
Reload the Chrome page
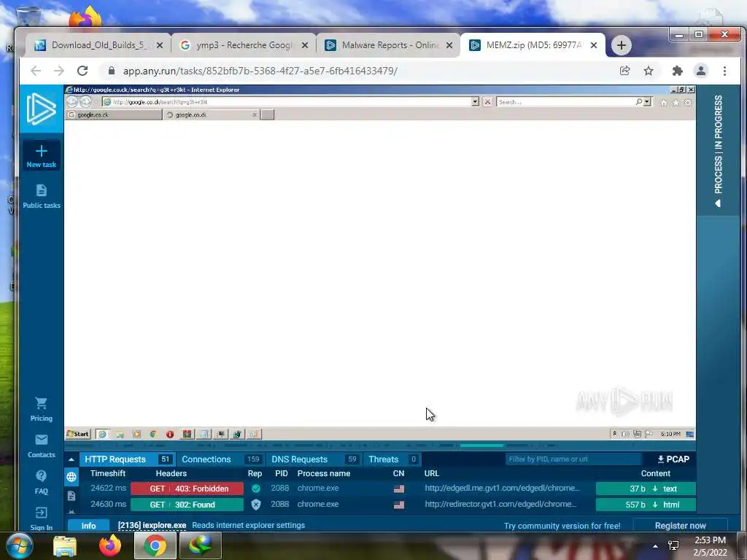[x=82, y=71]
